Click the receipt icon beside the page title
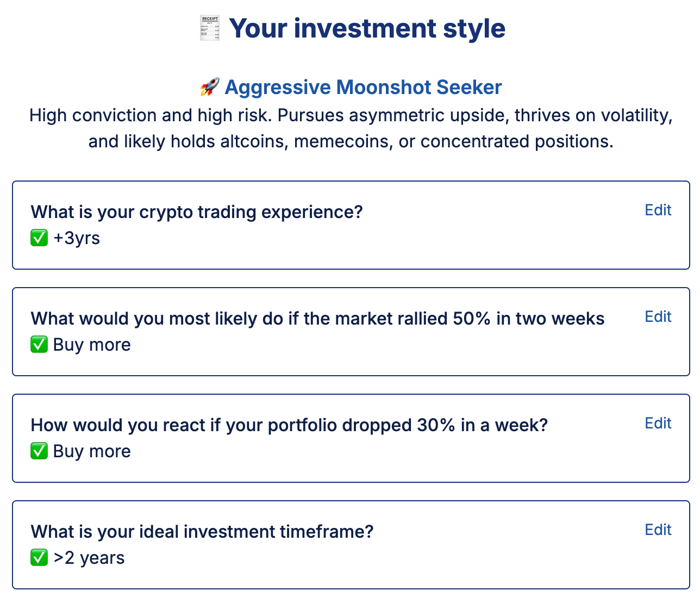 [210, 28]
